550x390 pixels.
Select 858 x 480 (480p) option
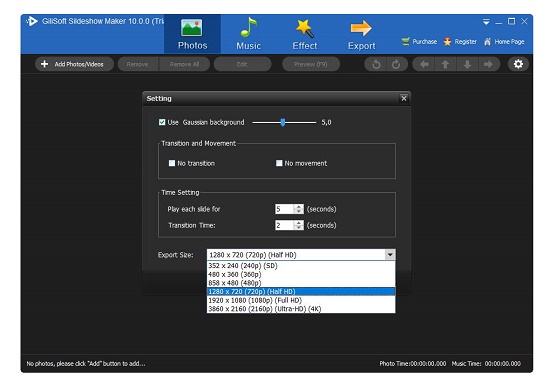(301, 283)
